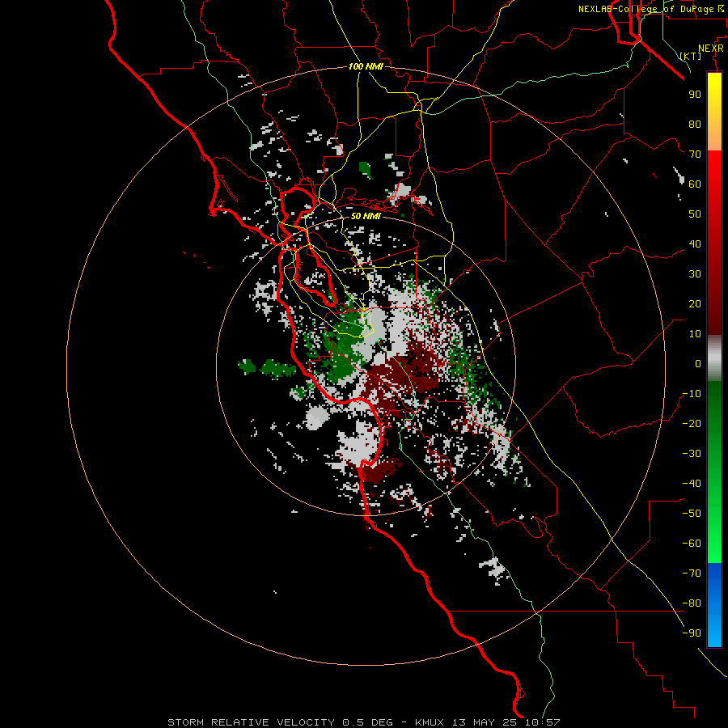This screenshot has width=728, height=728.
Task: Click the storm relative velocity caption at the bottom
Action: [363, 722]
